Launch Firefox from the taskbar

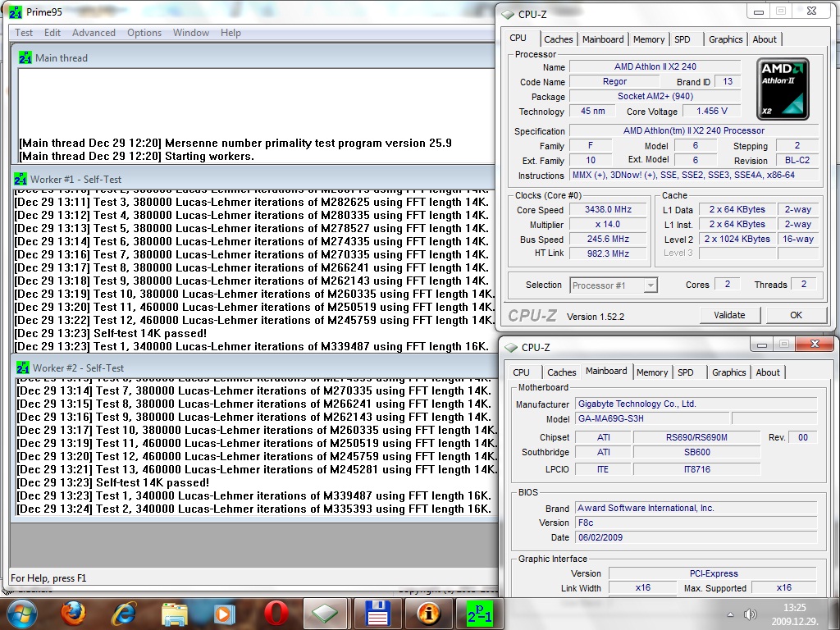click(73, 613)
